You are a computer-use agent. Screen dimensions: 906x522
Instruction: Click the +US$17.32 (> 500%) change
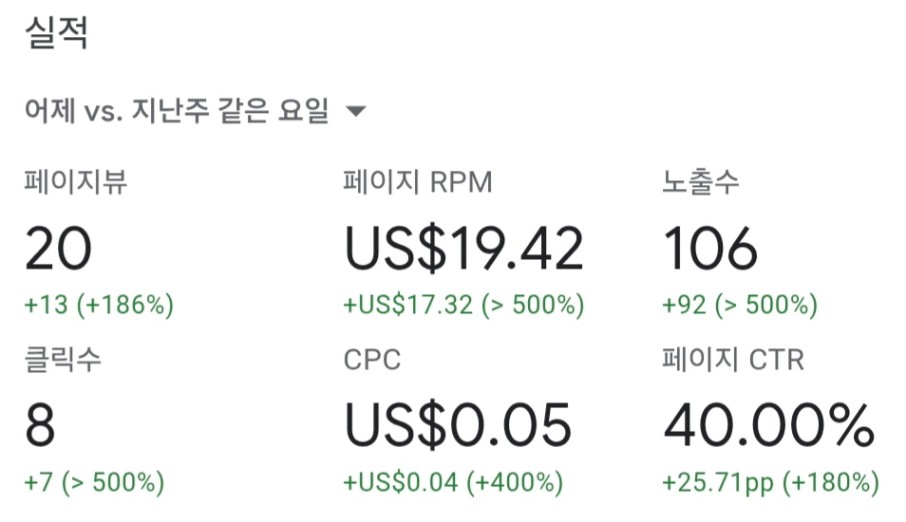(464, 305)
